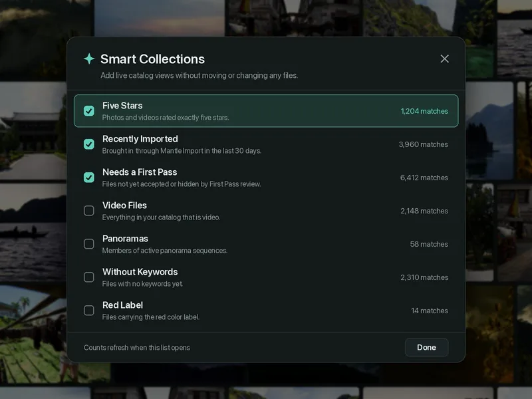Image resolution: width=532 pixels, height=399 pixels.
Task: Click 'Files not yet accepted or hidden' description
Action: 182,184
